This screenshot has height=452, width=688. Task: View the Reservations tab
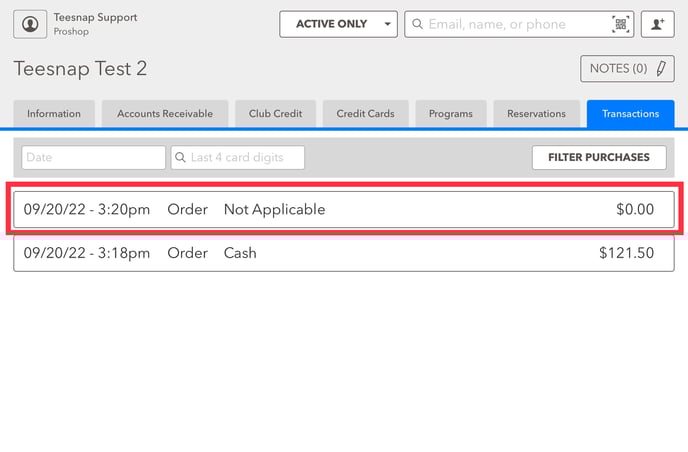536,114
